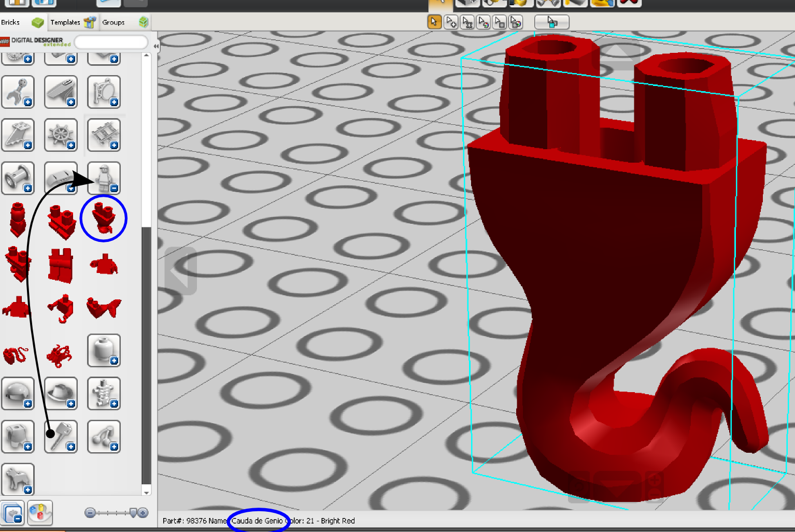Click the palette scrollbar up arrow
This screenshot has width=795, height=532.
[x=147, y=55]
